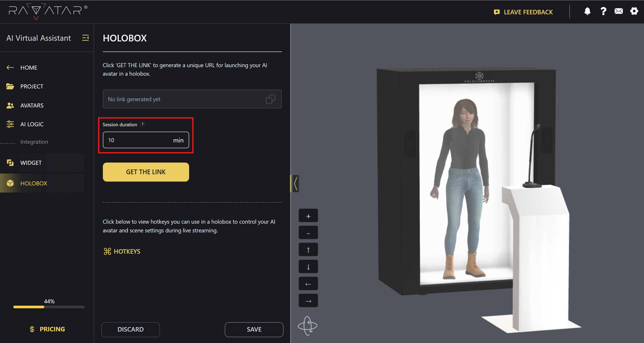Screen dimensions: 644x343
Task: Move camera left with left arrow
Action: (x=308, y=284)
